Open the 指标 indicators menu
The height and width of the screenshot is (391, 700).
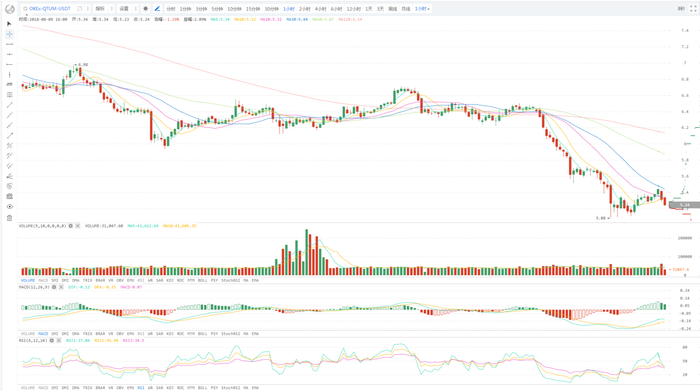[100, 8]
